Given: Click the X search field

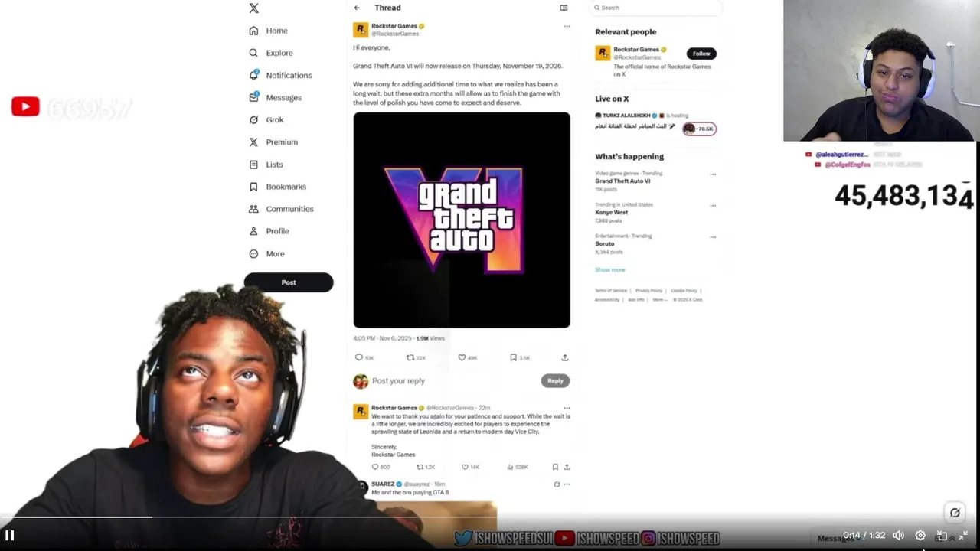Looking at the screenshot, I should click(655, 8).
